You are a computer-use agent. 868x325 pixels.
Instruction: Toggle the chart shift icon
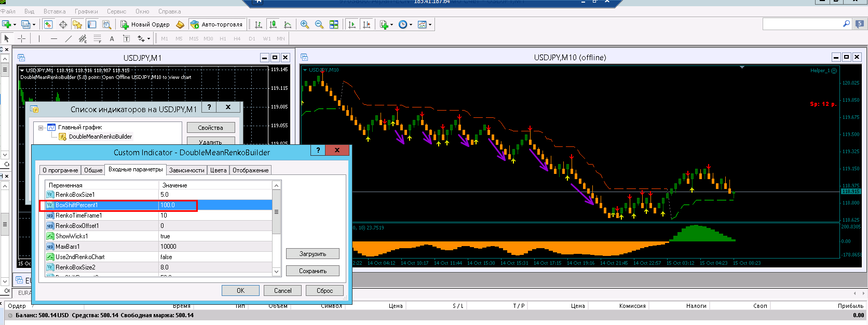click(x=367, y=24)
